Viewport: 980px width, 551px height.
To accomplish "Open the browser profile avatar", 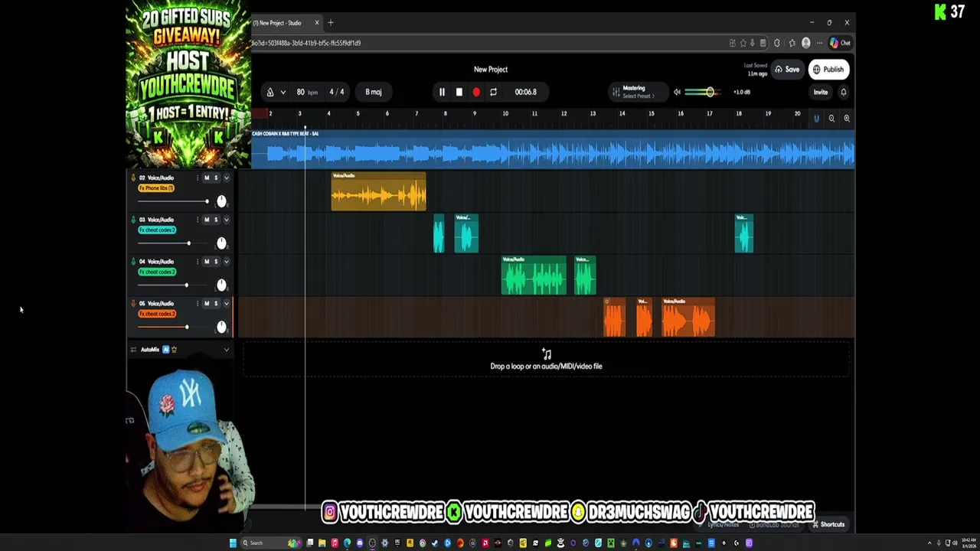I will 805,43.
